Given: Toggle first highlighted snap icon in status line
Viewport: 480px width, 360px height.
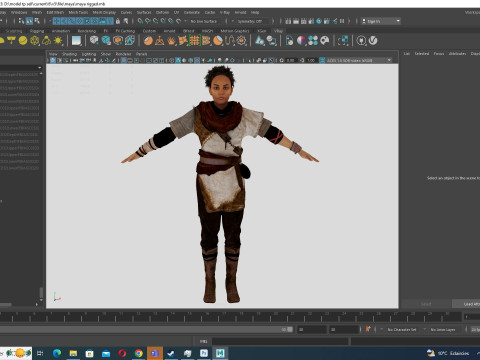Looking at the screenshot, I should coord(56,21).
